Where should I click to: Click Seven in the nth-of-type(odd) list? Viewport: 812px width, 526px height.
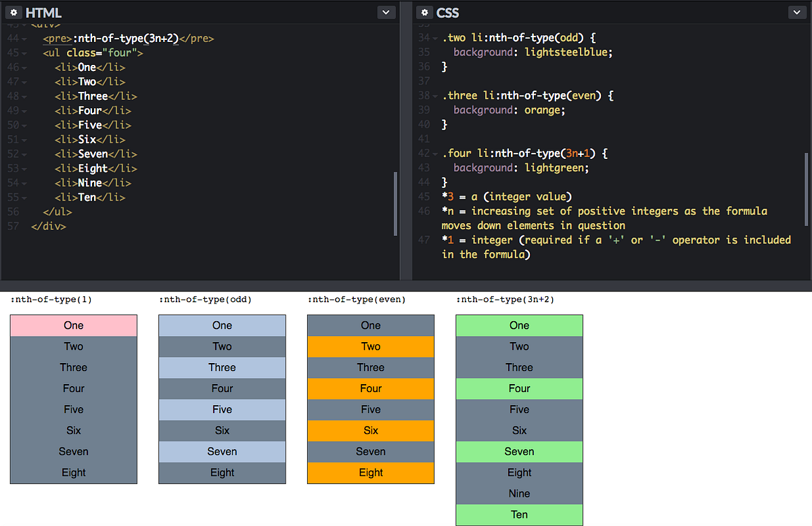[222, 451]
